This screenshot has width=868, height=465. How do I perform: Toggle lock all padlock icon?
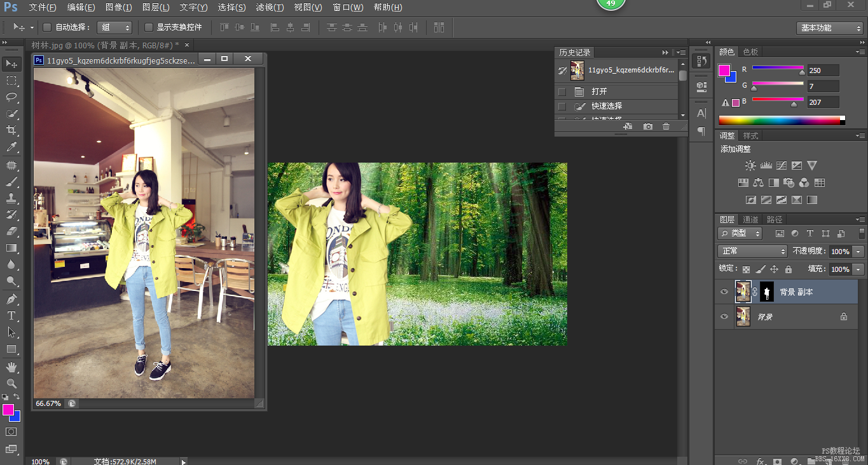click(x=789, y=269)
